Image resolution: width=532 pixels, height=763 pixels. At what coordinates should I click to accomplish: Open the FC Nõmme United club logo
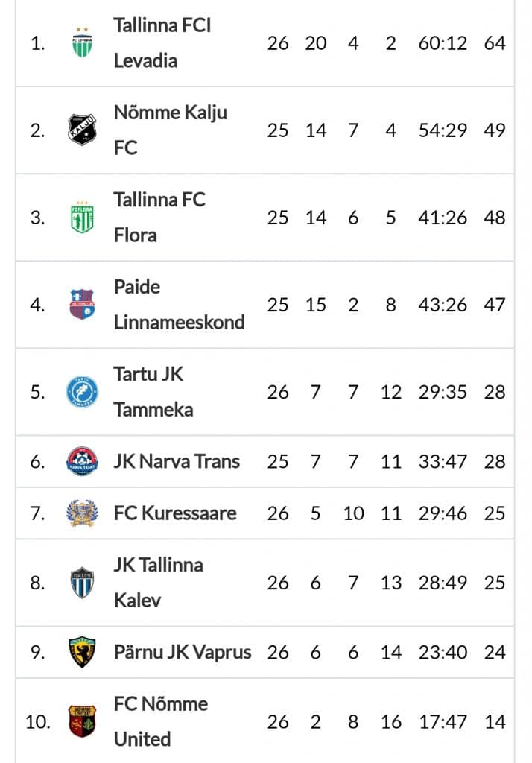(x=82, y=721)
